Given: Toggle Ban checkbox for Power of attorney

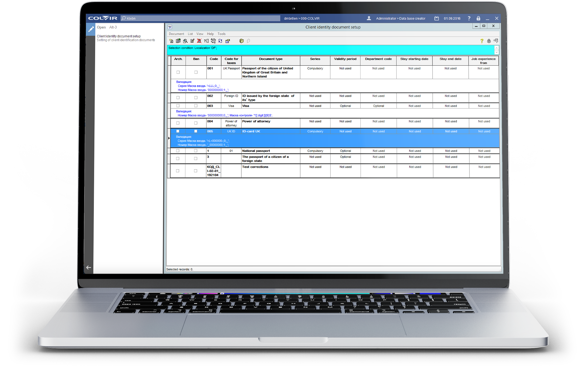Looking at the screenshot, I should [196, 123].
